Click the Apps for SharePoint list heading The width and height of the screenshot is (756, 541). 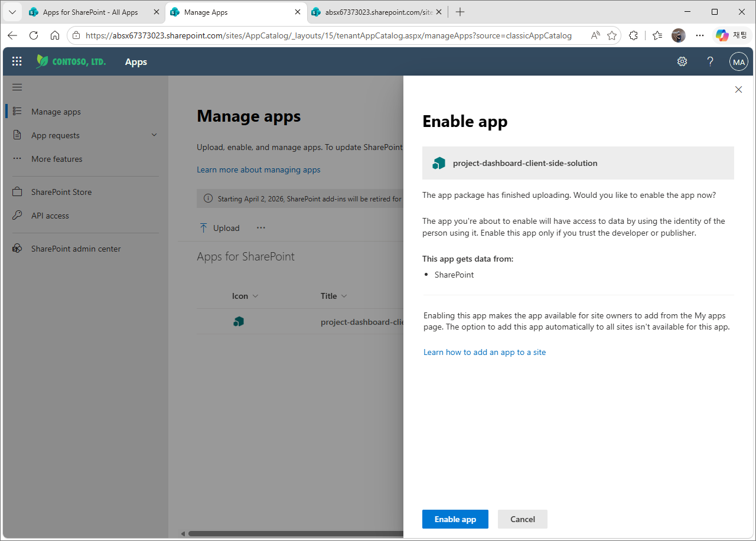click(x=246, y=256)
